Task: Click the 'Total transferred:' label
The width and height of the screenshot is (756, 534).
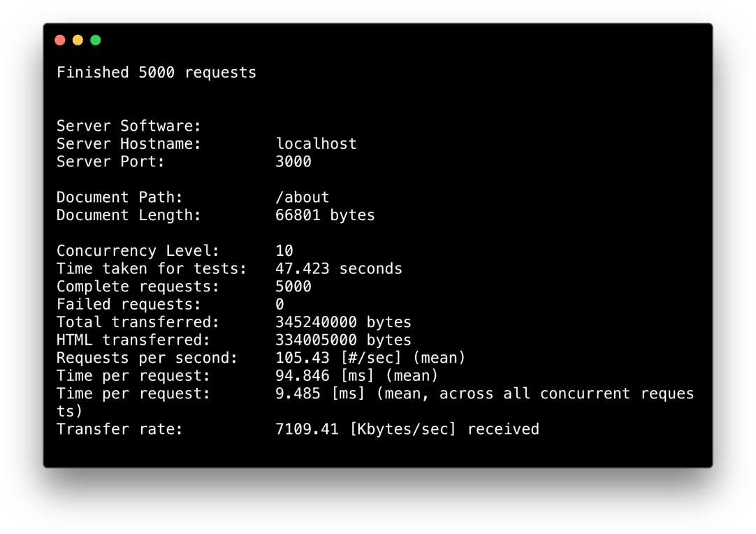Action: click(x=138, y=322)
